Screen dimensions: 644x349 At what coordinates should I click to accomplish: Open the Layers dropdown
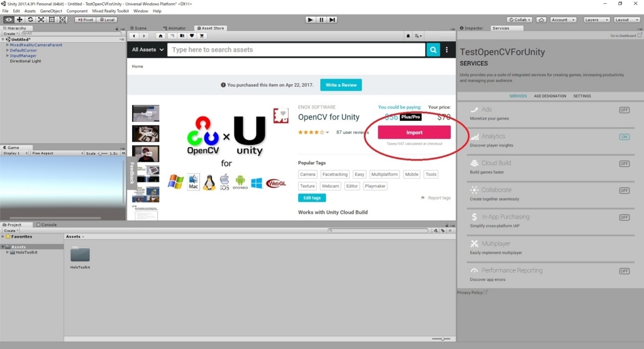(596, 19)
